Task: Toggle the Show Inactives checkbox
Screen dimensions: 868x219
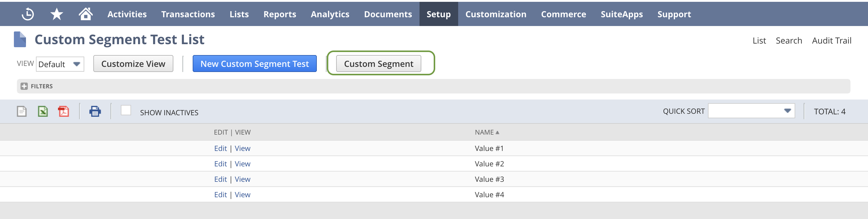Action: pyautogui.click(x=126, y=110)
